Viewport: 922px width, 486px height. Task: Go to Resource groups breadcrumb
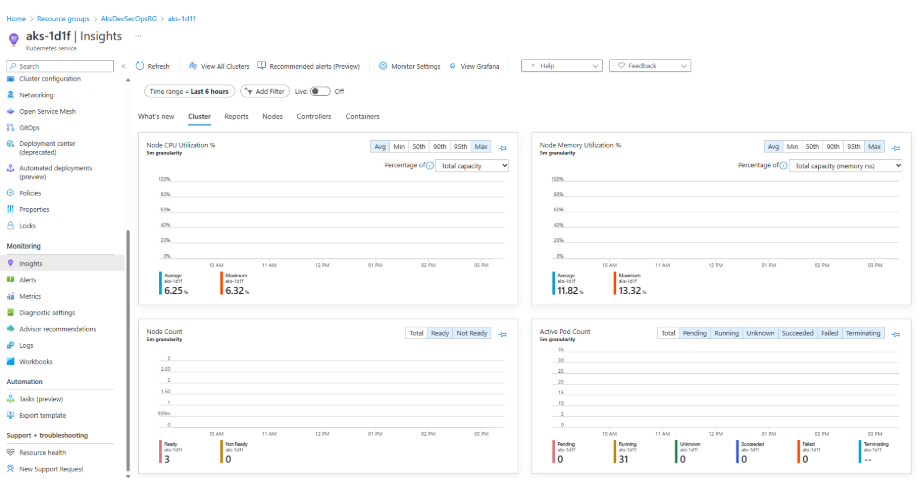(63, 19)
